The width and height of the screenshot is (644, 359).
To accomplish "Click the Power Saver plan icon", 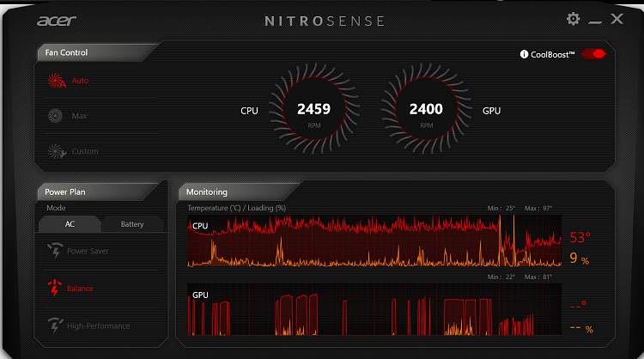I will [x=54, y=251].
